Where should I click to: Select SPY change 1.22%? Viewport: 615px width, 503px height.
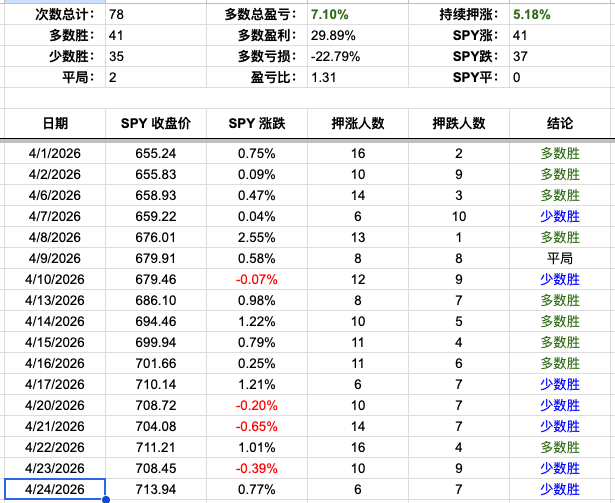[257, 321]
